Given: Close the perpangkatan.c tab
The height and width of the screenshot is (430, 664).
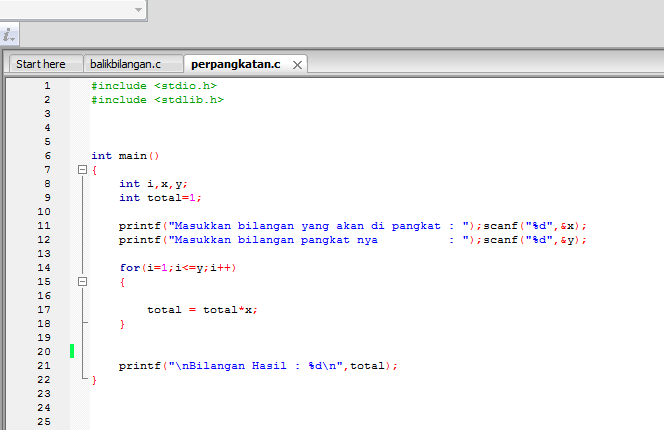Looking at the screenshot, I should click(297, 65).
